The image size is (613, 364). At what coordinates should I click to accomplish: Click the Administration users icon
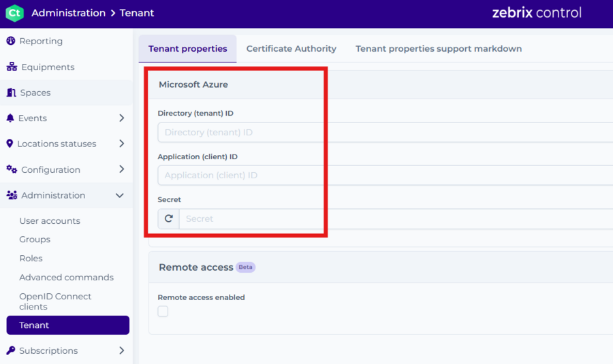[12, 195]
